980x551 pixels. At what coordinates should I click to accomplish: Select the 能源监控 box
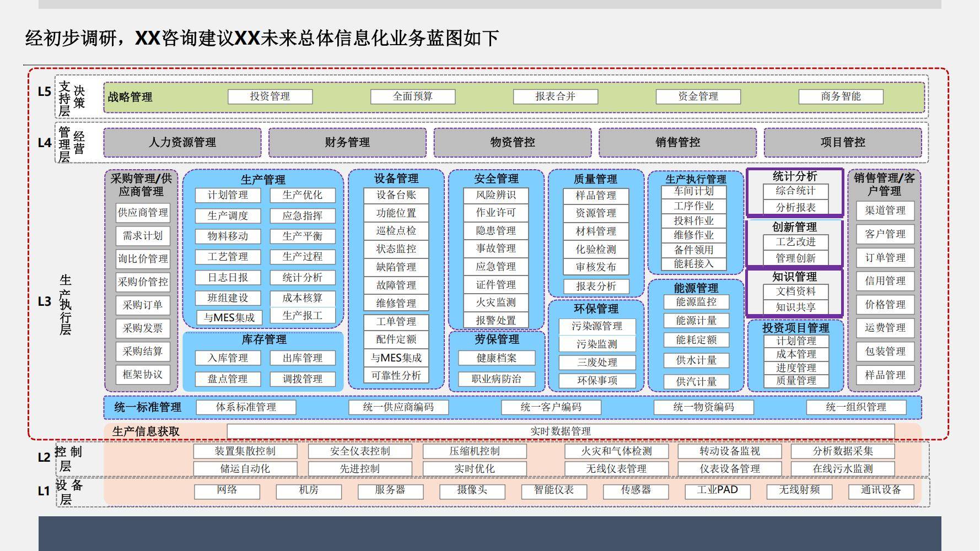pyautogui.click(x=697, y=302)
